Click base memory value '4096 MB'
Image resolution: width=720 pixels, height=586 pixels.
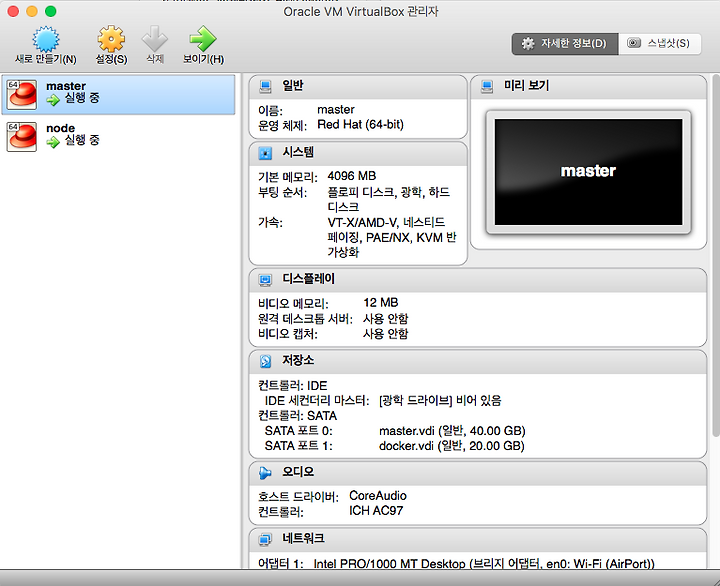coord(352,176)
